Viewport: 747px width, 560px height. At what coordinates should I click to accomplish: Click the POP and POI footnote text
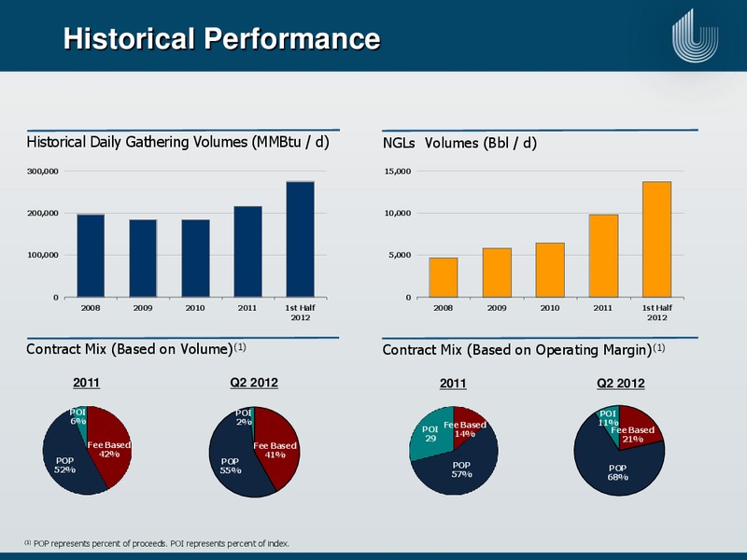(x=157, y=543)
